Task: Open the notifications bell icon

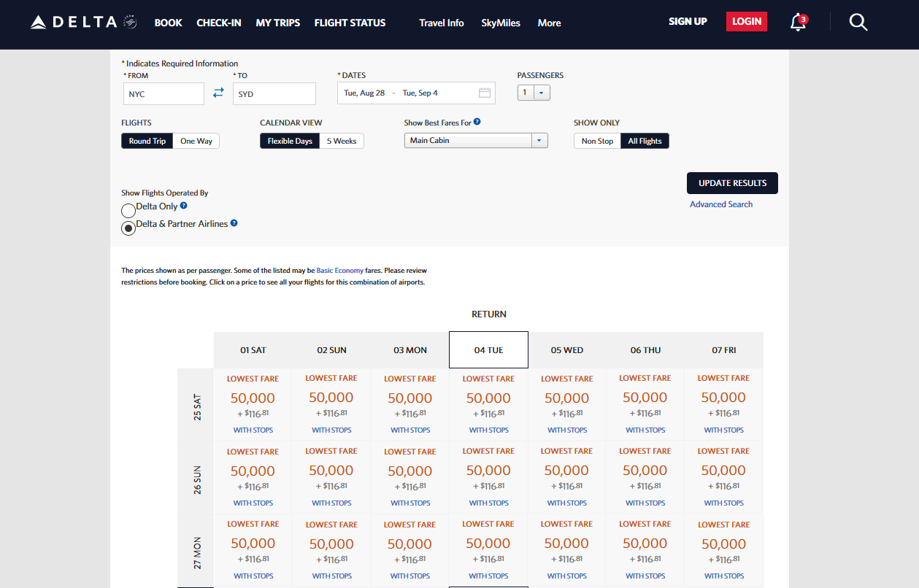Action: coord(798,23)
